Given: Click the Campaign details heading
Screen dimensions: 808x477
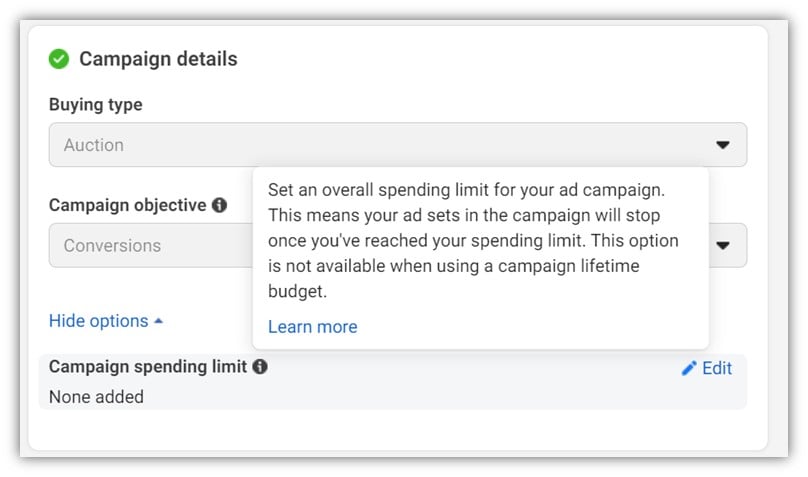Looking at the screenshot, I should point(158,59).
